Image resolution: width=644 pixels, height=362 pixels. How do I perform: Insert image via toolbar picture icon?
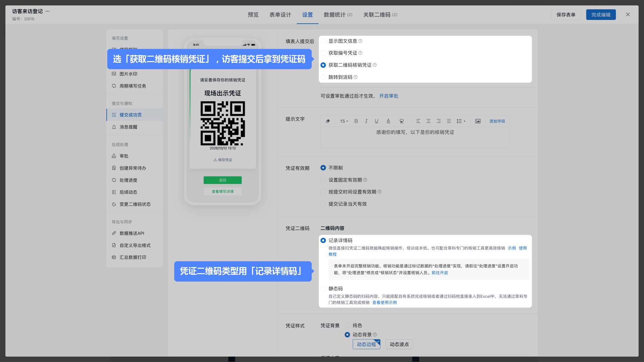pos(478,121)
